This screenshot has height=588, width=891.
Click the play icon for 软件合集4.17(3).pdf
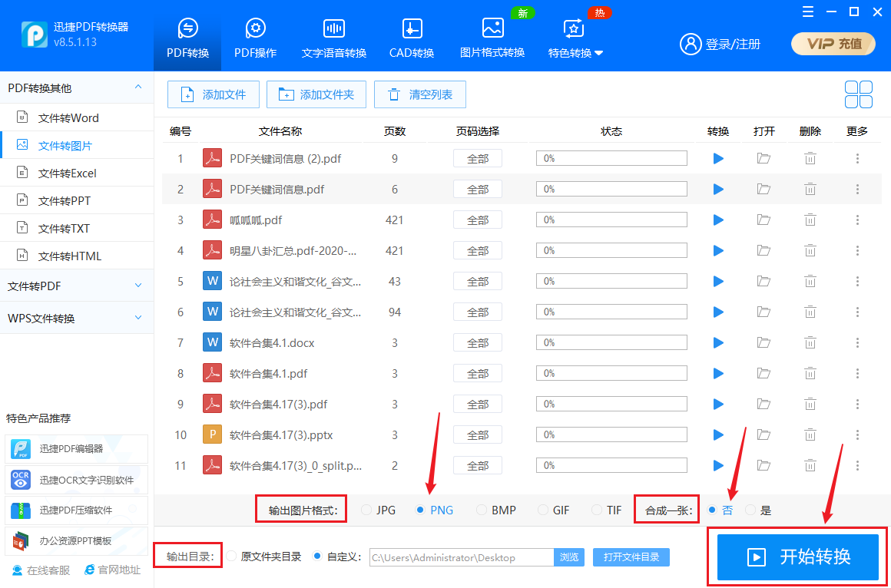(718, 404)
